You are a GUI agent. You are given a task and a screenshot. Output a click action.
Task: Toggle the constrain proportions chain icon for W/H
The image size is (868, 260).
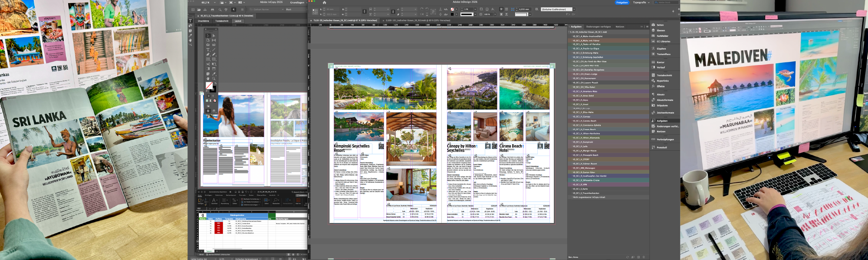(364, 12)
